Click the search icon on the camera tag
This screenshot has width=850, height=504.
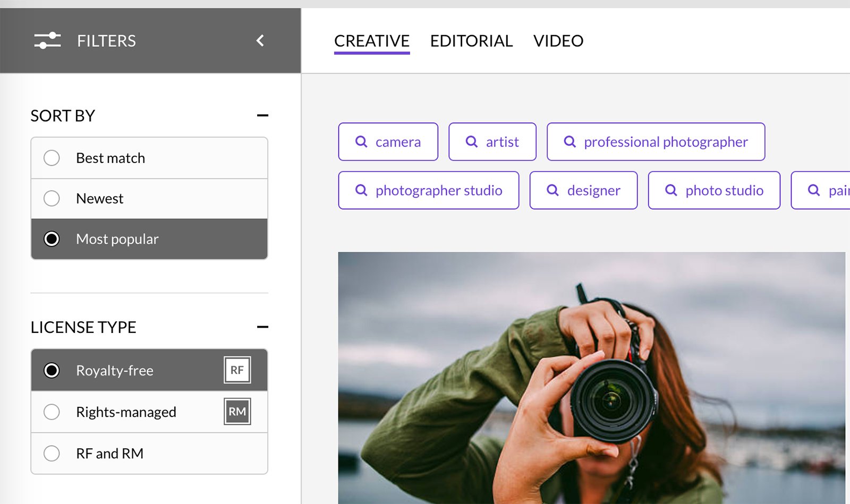click(x=361, y=142)
